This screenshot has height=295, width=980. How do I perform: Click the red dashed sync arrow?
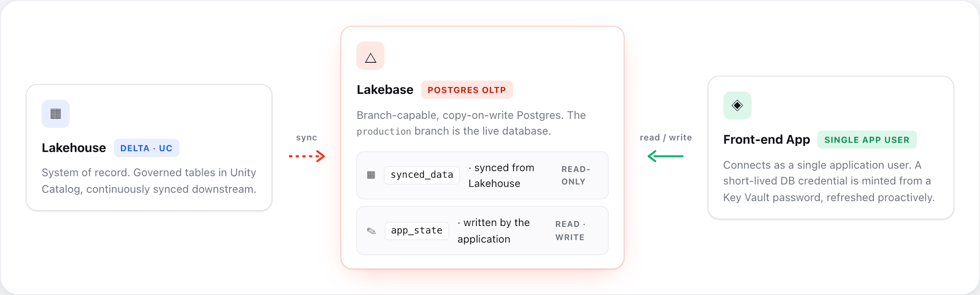[307, 156]
